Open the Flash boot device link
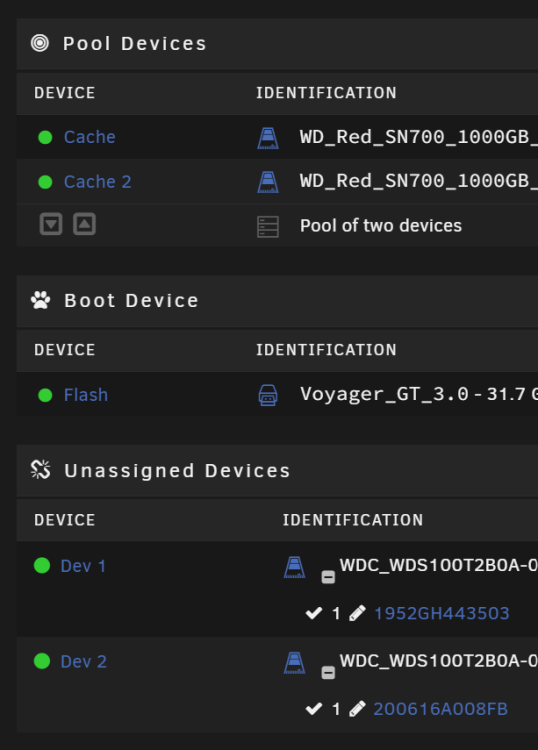The image size is (538, 750). [86, 395]
